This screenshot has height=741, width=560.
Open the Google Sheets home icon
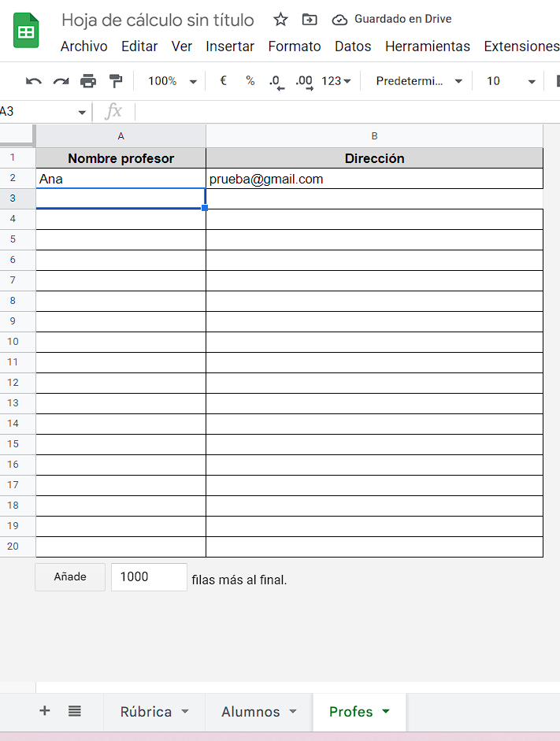click(26, 31)
